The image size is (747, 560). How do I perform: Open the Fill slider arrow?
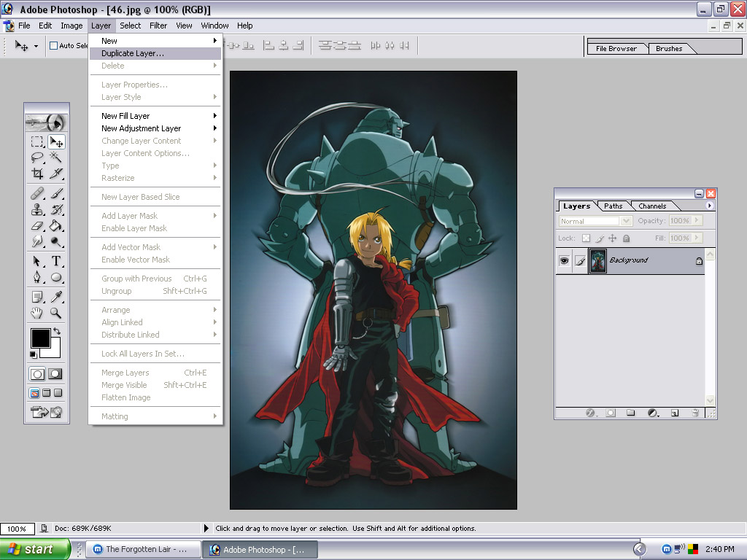coord(697,238)
